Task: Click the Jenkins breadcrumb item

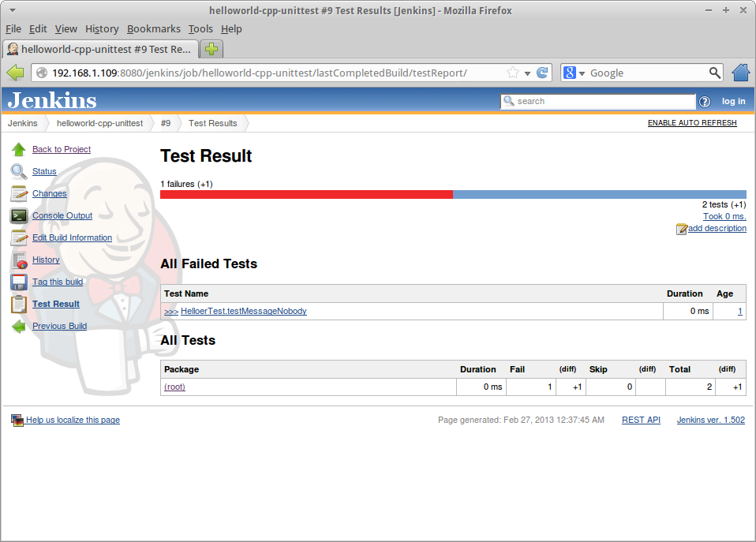Action: click(x=22, y=123)
